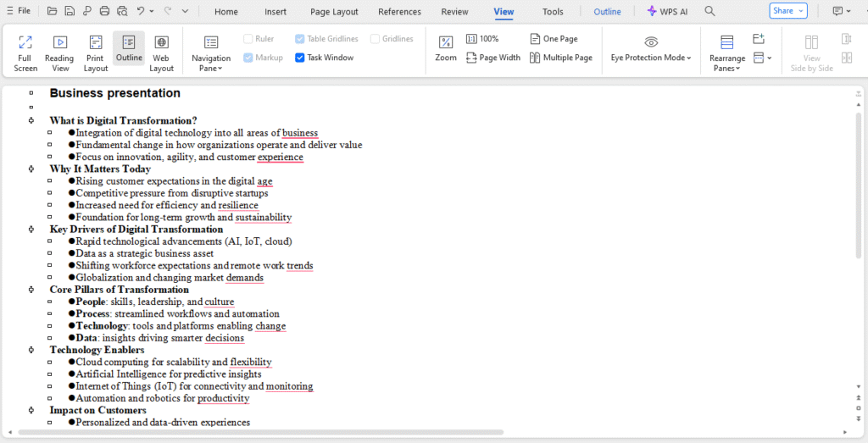
Task: Click the Eye Protection Mode icon
Action: (x=651, y=42)
